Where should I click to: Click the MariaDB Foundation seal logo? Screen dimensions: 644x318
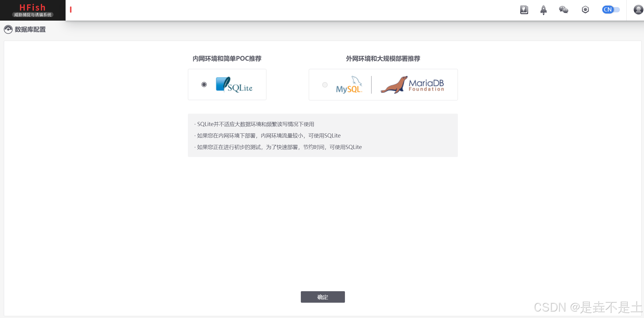pyautogui.click(x=412, y=85)
